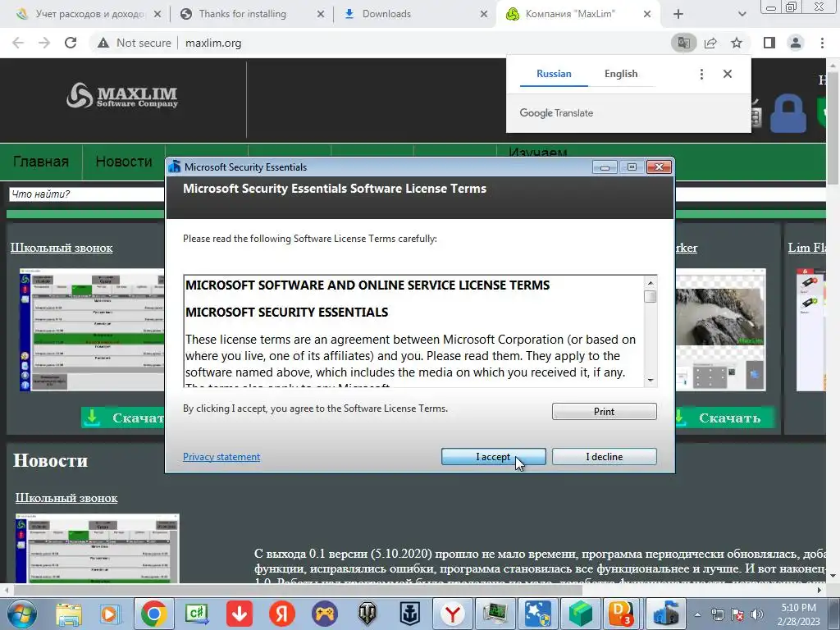Open the Lim Fl product link
The height and width of the screenshot is (630, 840).
(x=807, y=248)
